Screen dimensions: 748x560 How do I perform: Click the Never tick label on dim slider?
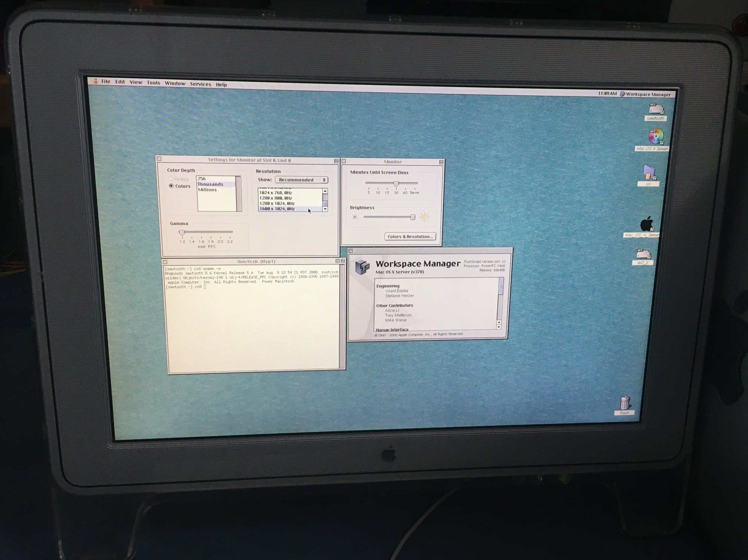(x=414, y=193)
